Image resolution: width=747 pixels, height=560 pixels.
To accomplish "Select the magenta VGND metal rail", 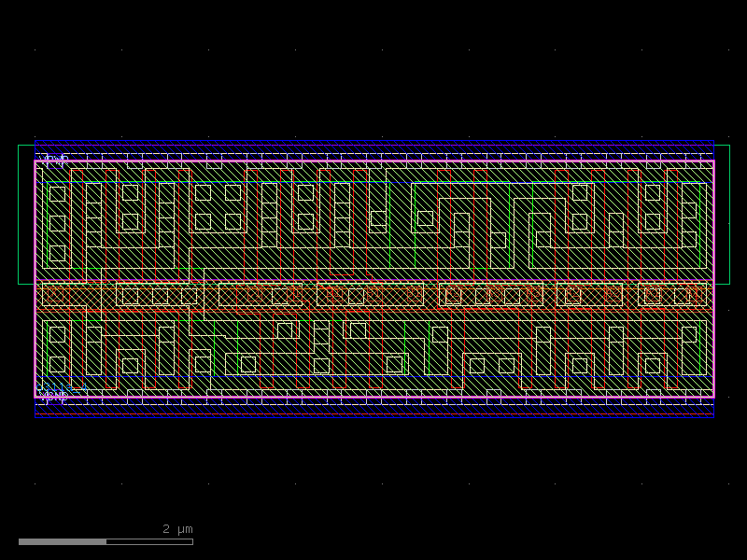I will (373, 395).
